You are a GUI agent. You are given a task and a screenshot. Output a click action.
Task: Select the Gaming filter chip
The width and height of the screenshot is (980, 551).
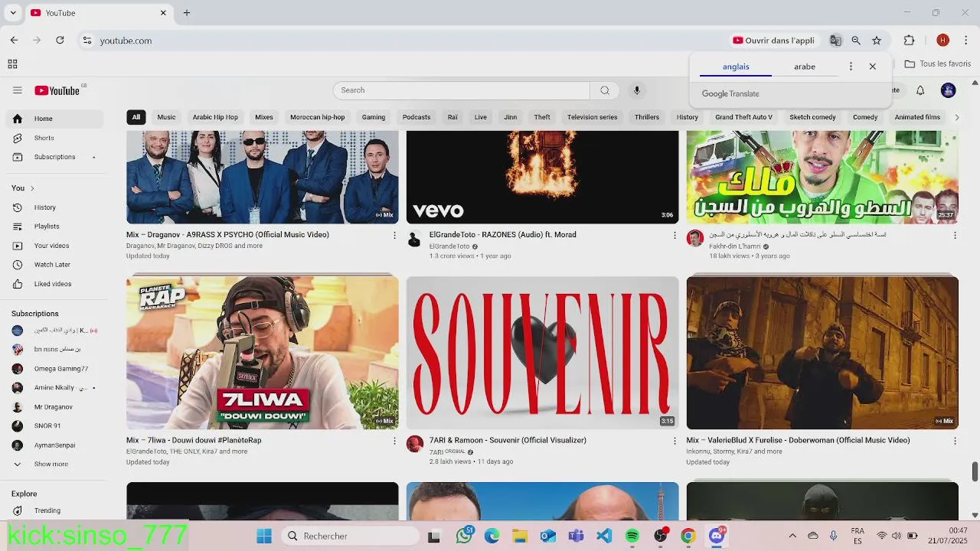click(x=374, y=117)
